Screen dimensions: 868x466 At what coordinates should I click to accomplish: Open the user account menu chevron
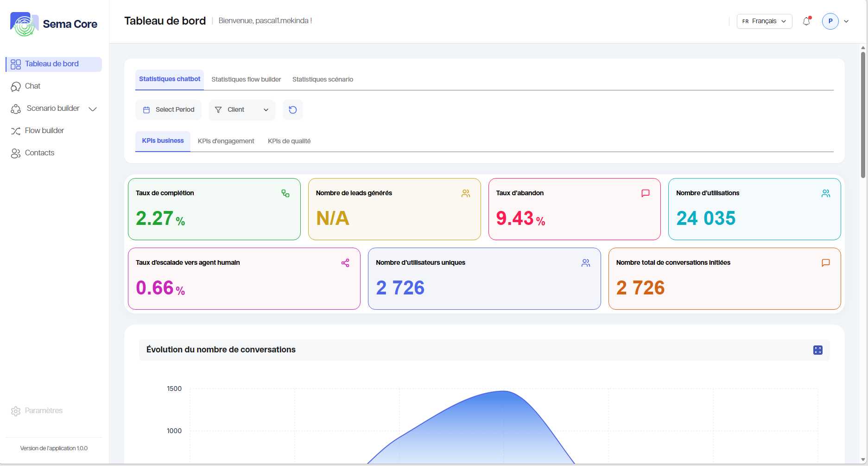(x=846, y=21)
